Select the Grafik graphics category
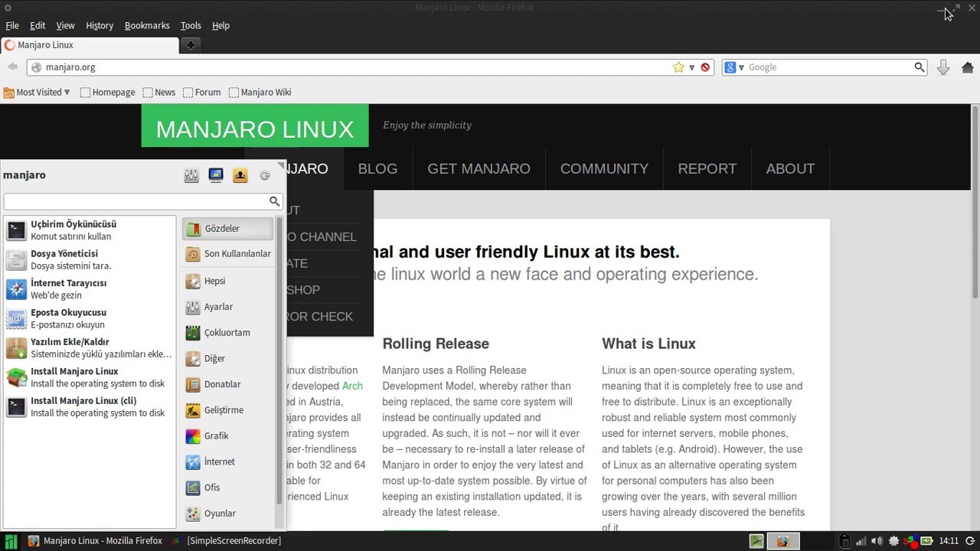The width and height of the screenshot is (980, 551). [x=227, y=436]
